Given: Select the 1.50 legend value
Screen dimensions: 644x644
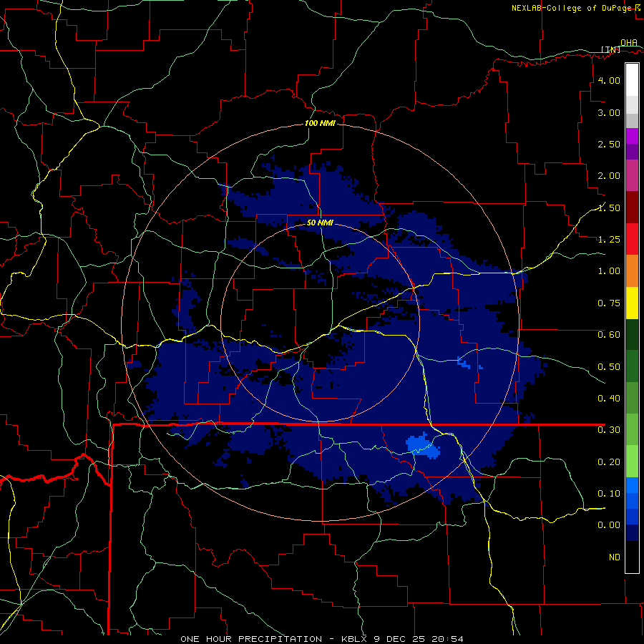Looking at the screenshot, I should coord(609,208).
